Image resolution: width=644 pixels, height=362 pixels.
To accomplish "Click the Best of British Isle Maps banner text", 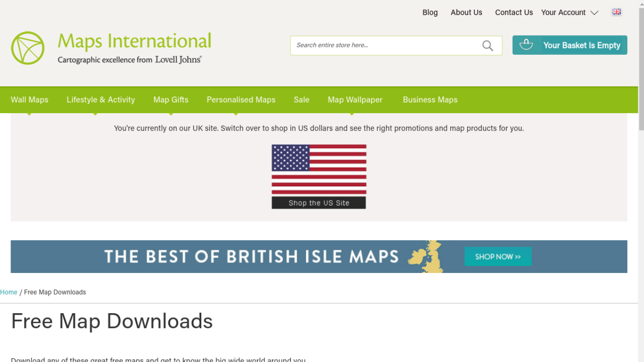I will pyautogui.click(x=252, y=256).
